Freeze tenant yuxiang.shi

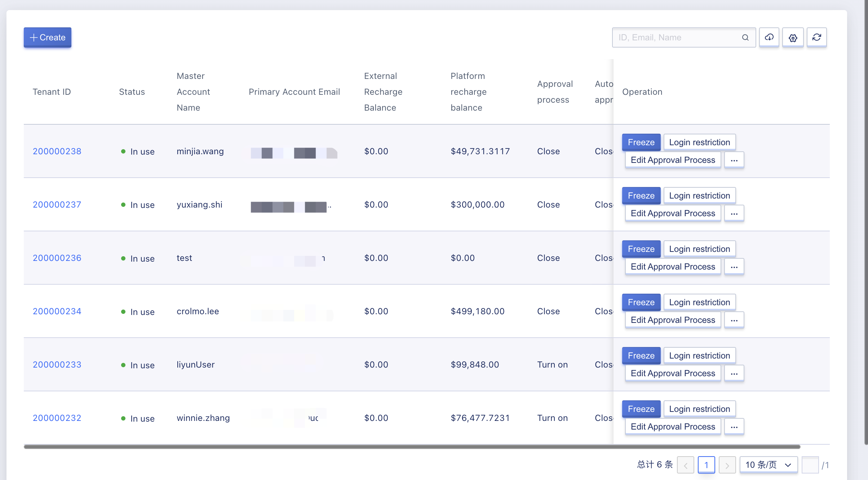click(641, 196)
